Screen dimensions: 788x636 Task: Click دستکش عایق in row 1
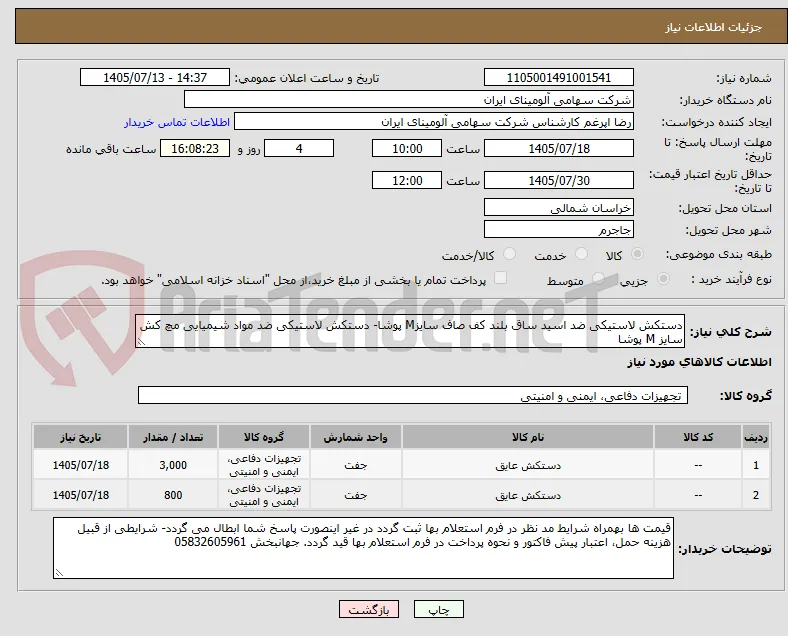[528, 466]
